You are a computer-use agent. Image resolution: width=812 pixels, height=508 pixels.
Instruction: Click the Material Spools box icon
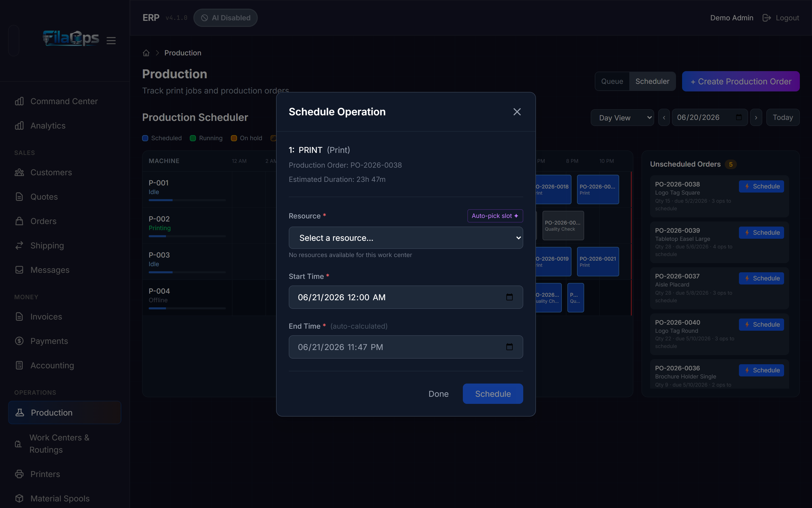tap(20, 499)
